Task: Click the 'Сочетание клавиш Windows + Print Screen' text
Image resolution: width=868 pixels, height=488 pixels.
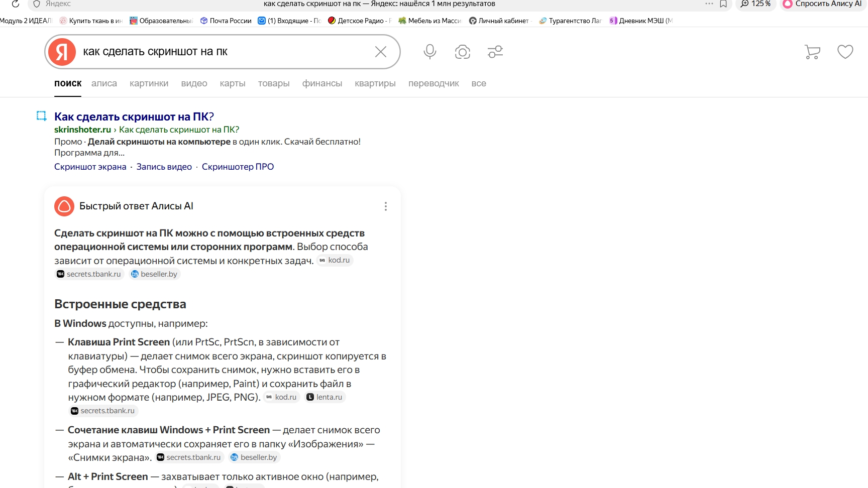Action: (x=169, y=430)
